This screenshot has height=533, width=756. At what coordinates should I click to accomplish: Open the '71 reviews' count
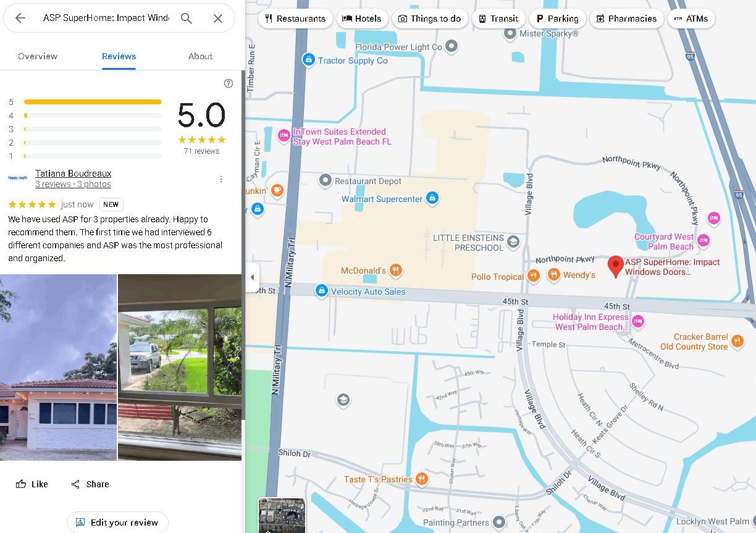[201, 151]
